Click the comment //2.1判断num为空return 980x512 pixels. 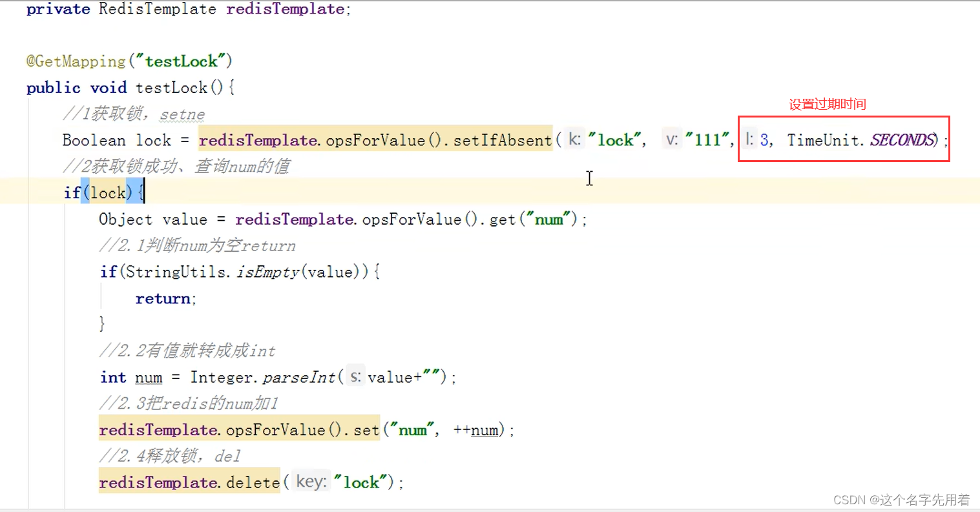(x=197, y=246)
